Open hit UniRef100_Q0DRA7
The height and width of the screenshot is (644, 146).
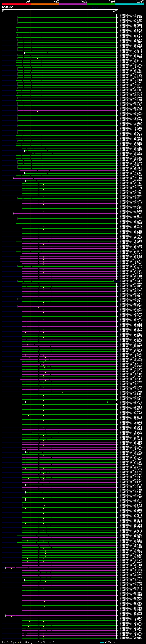click(131, 20)
